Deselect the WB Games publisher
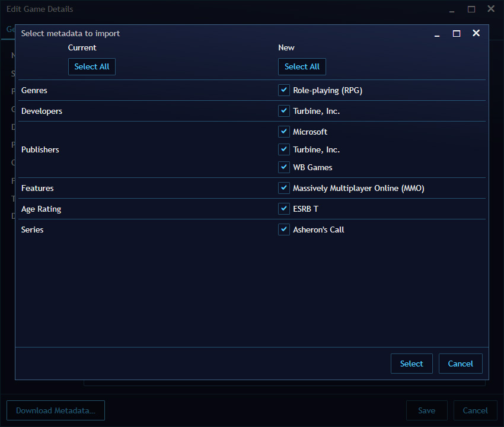 tap(283, 167)
